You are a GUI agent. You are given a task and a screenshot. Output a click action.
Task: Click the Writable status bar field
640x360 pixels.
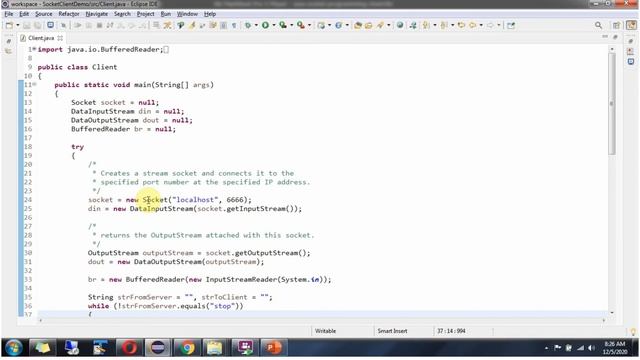[x=325, y=331]
